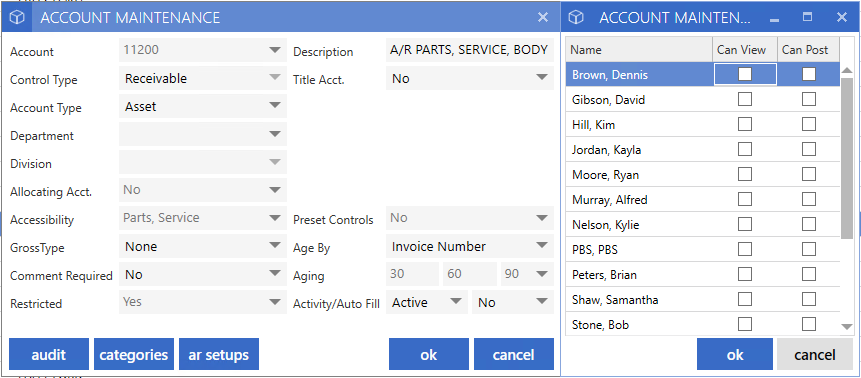Enable Can View for Gibson, David
The image size is (861, 378).
coord(745,99)
